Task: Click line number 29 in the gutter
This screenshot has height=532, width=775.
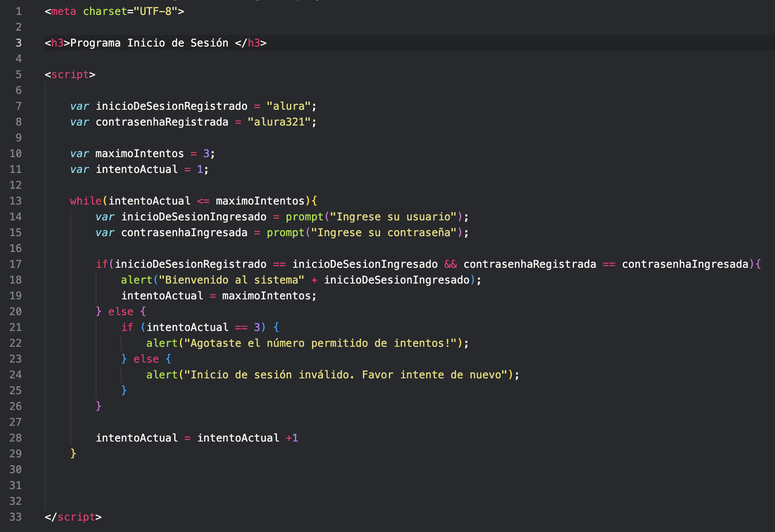Action: click(x=15, y=454)
